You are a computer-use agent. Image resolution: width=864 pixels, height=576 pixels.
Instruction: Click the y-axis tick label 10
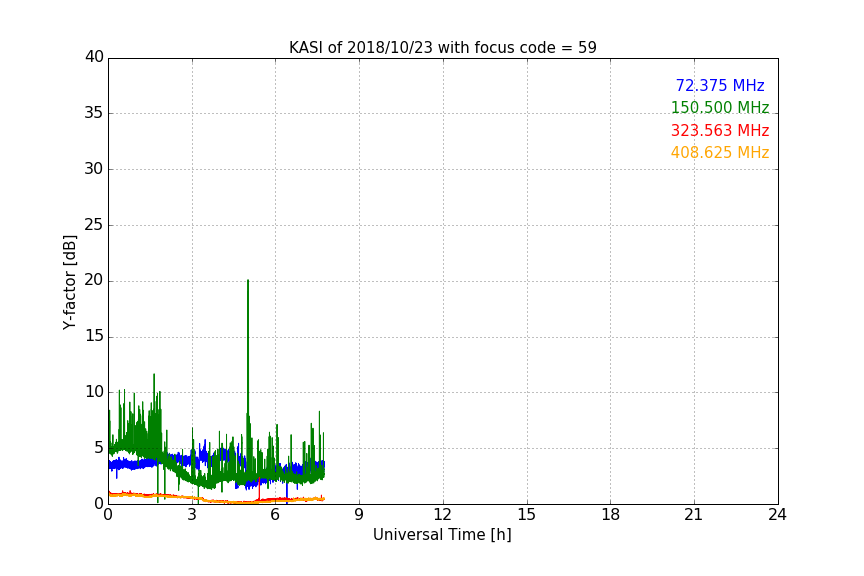(x=94, y=392)
